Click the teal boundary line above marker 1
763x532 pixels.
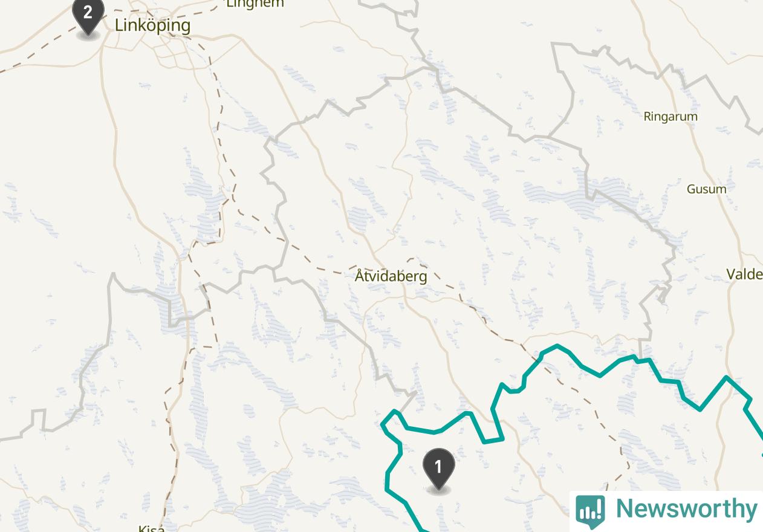(x=434, y=432)
